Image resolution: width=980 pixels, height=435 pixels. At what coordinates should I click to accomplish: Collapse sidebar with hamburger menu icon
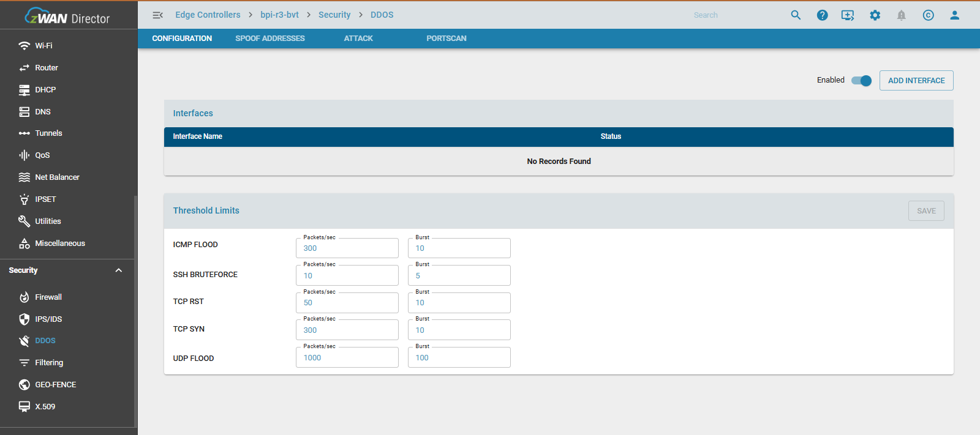[157, 15]
